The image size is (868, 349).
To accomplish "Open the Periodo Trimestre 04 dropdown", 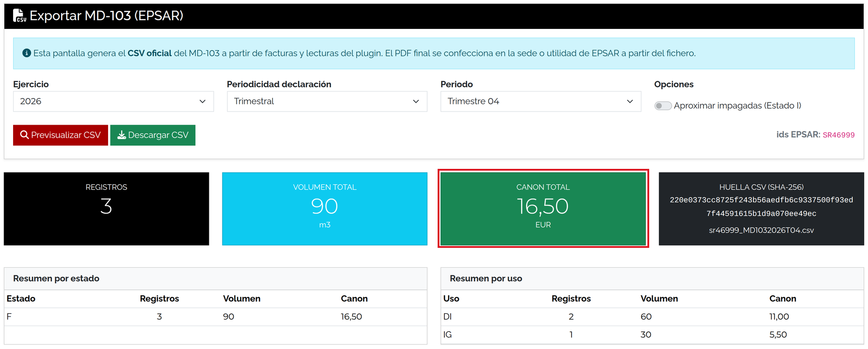I will [x=541, y=101].
